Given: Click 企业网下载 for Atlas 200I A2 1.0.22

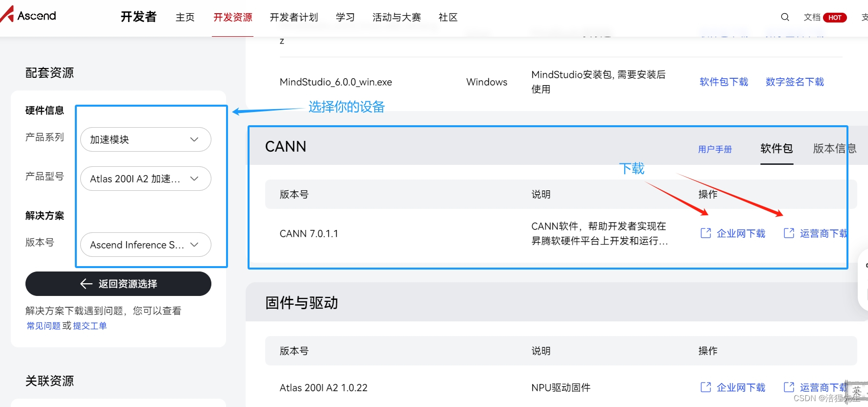Looking at the screenshot, I should (741, 387).
